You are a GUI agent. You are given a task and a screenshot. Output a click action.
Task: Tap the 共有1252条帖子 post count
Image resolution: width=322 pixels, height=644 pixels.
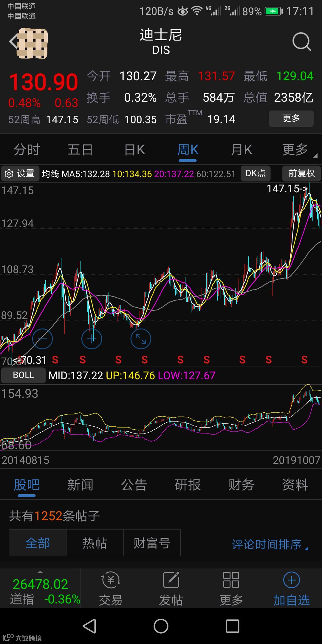54,516
